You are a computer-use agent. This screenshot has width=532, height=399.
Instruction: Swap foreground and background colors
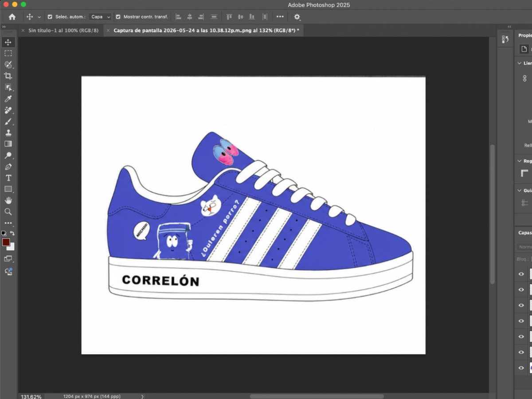coord(12,233)
